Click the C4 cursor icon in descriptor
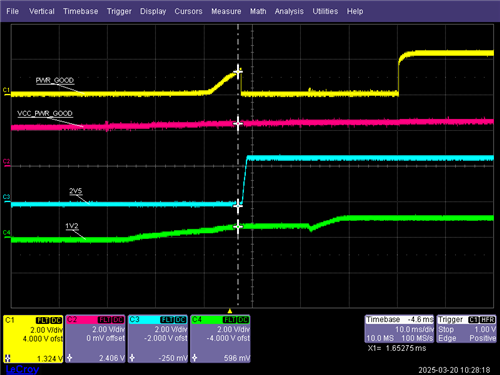Viewport: 500px width, 375px height. coord(194,358)
